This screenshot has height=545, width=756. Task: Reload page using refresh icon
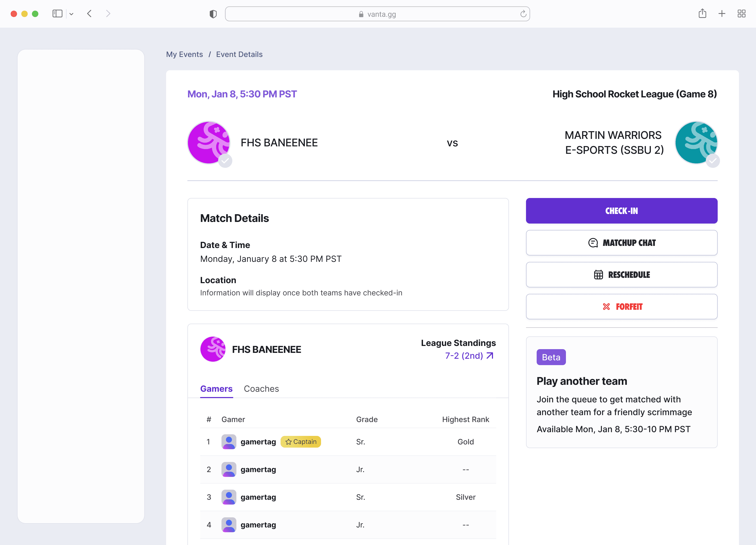pyautogui.click(x=523, y=14)
